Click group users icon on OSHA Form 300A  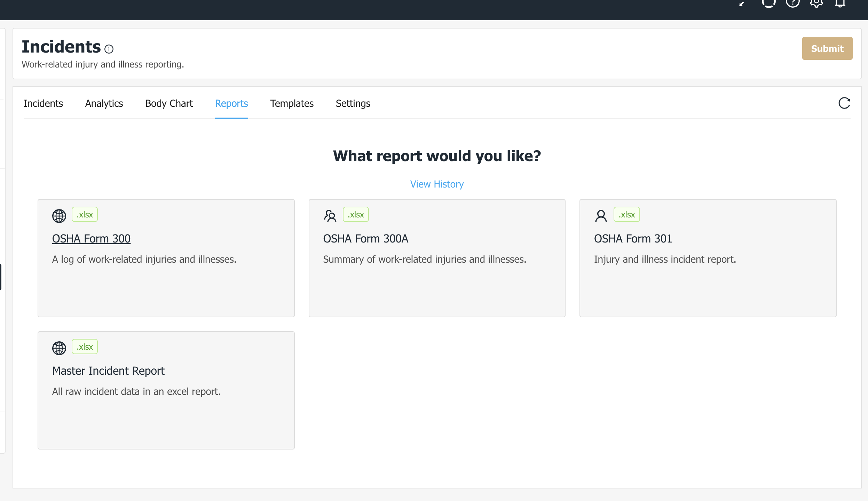coord(330,216)
